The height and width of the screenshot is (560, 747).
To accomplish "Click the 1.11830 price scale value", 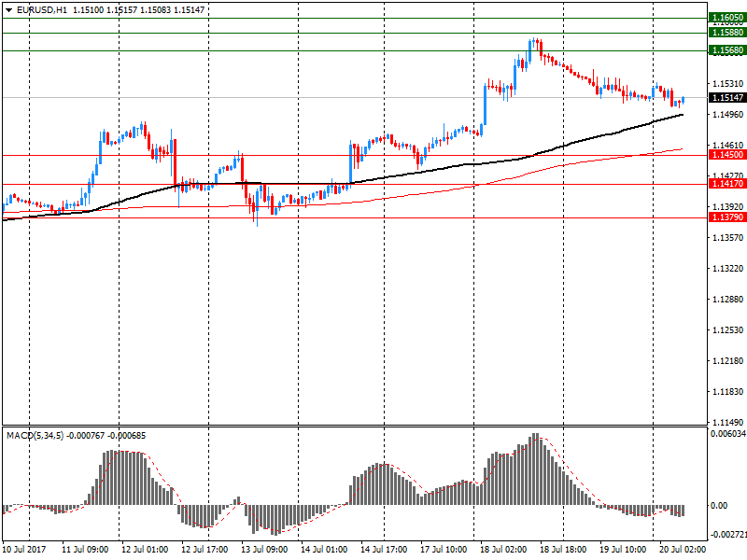I will tap(728, 391).
